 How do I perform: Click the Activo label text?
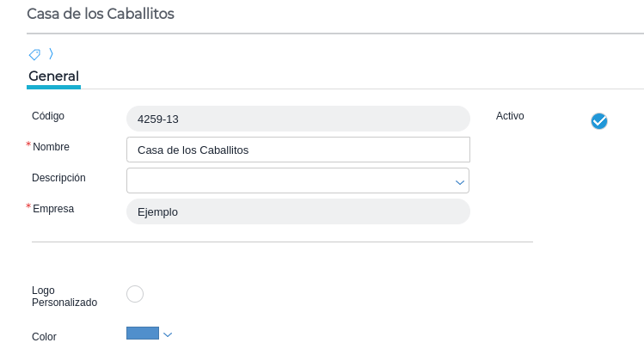pos(510,116)
